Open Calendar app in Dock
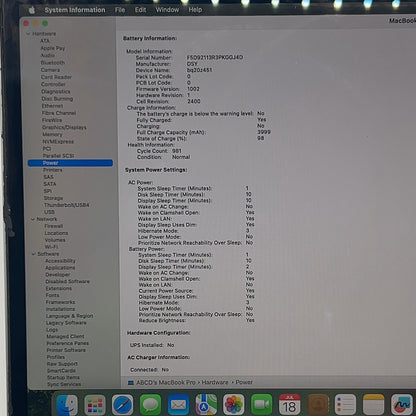This screenshot has height=416, width=416. [x=289, y=404]
